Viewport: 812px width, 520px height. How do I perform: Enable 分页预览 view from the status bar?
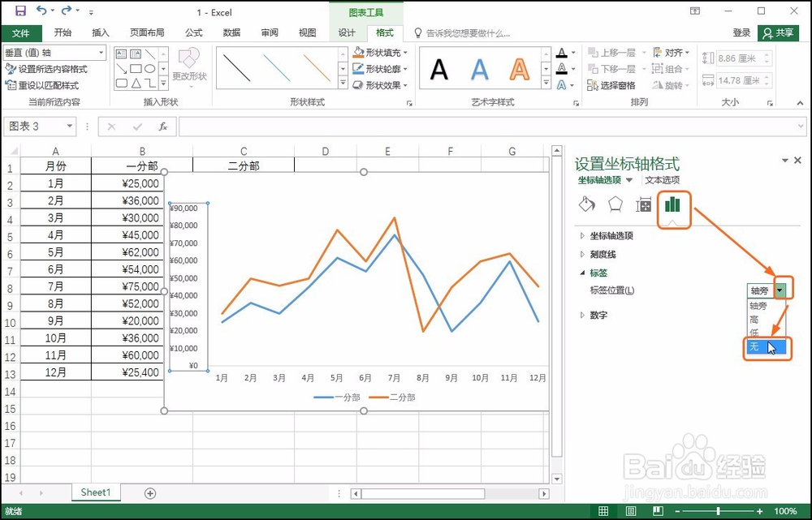tap(656, 512)
